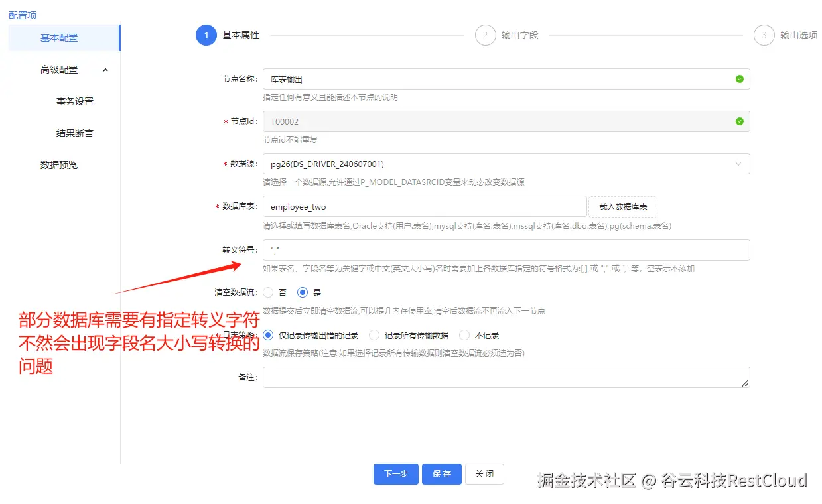The height and width of the screenshot is (504, 822).
Task: Click the 数据源 dropdown arrow
Action: pos(738,164)
